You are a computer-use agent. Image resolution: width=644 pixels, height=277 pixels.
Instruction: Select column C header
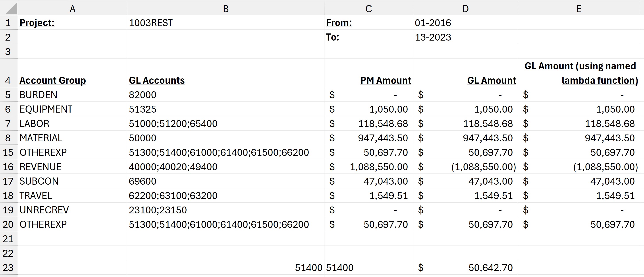(x=369, y=8)
